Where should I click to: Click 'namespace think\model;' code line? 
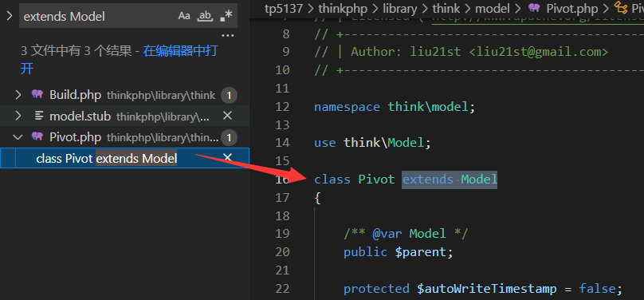point(395,107)
